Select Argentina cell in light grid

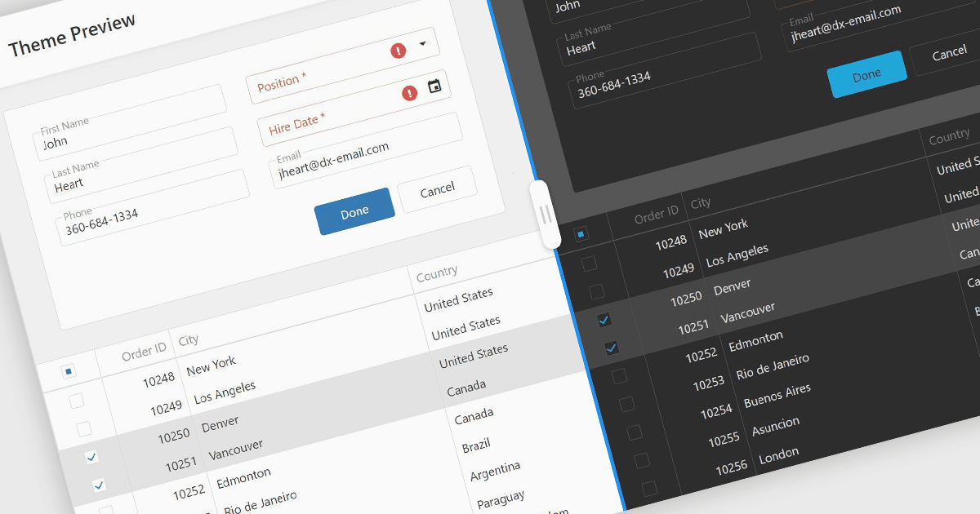point(495,472)
